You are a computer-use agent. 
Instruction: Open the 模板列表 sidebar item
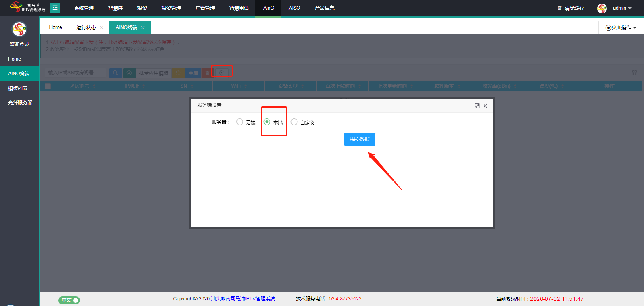pos(18,88)
